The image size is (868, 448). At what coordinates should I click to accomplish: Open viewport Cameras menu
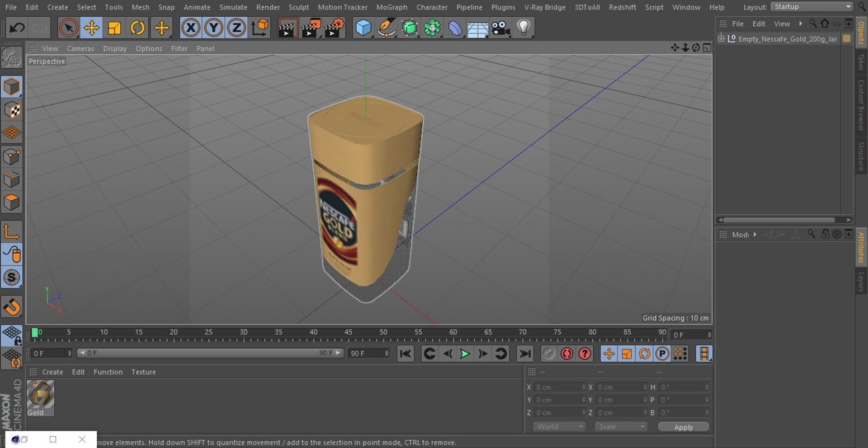(80, 48)
